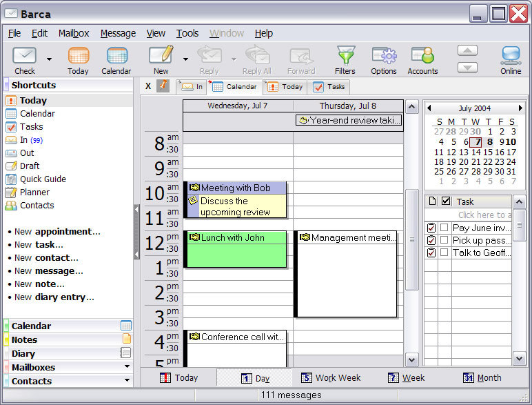Toggle the Online status icon

pyautogui.click(x=511, y=56)
